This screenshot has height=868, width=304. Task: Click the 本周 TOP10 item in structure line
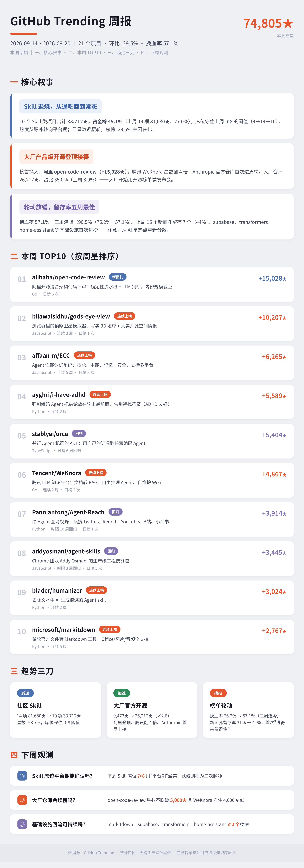[x=84, y=53]
